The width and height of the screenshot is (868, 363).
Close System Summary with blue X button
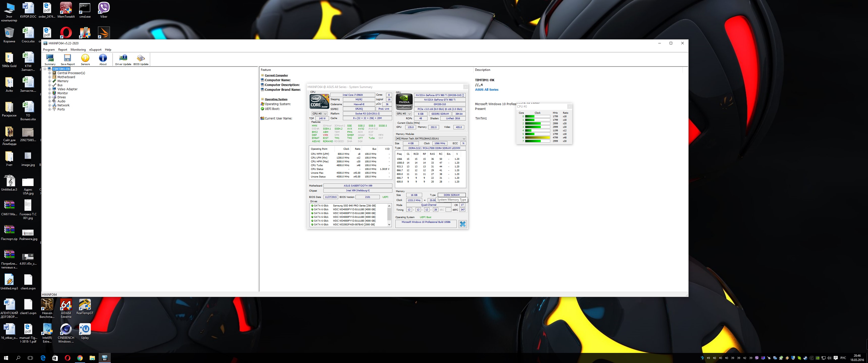pos(463,224)
